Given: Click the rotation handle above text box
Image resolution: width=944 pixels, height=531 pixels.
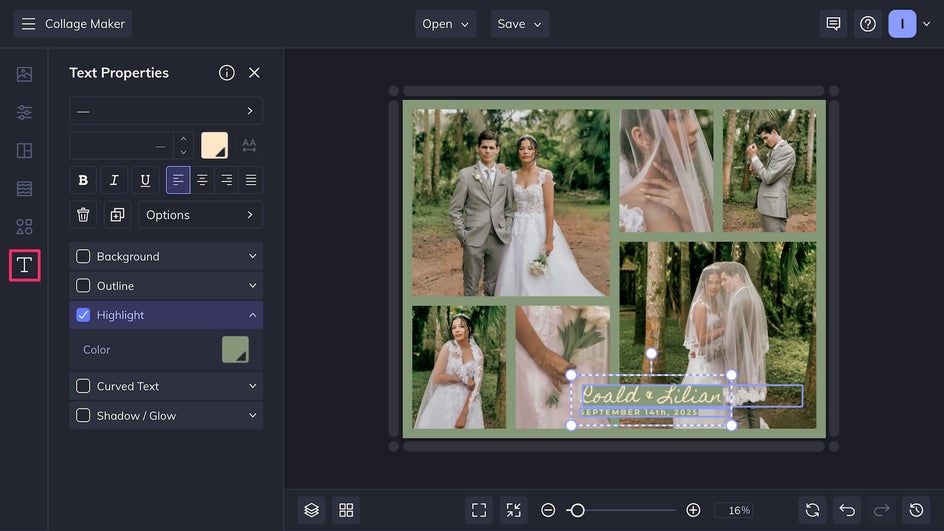Looking at the screenshot, I should pyautogui.click(x=651, y=353).
